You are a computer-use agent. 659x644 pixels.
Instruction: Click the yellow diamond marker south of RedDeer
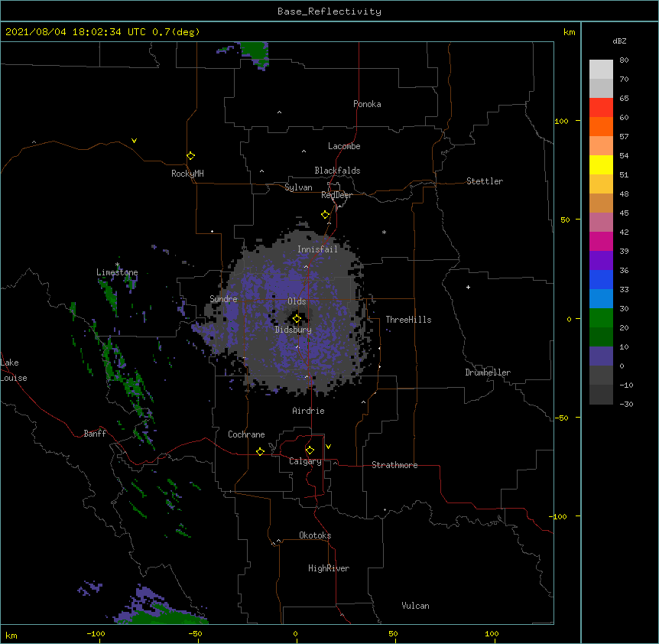(x=325, y=214)
